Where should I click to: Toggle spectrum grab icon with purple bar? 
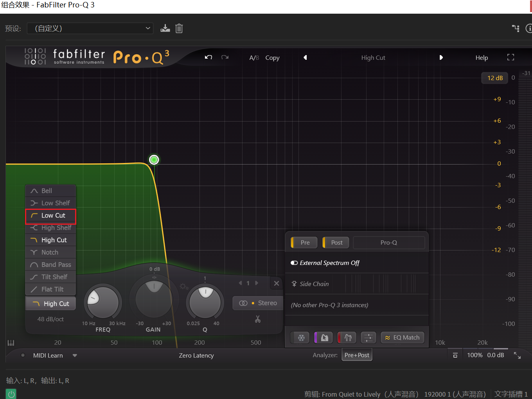[324, 338]
